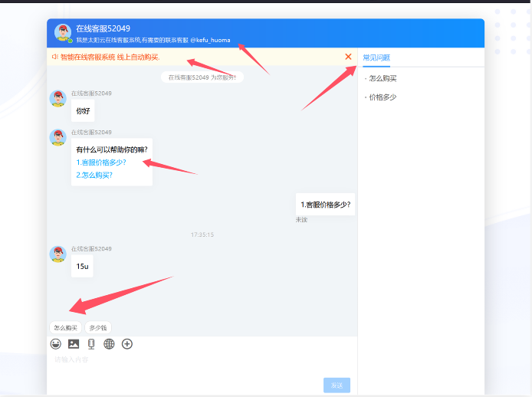The height and width of the screenshot is (397, 532).
Task: Click the 多少钱 quick reply chip
Action: [98, 328]
